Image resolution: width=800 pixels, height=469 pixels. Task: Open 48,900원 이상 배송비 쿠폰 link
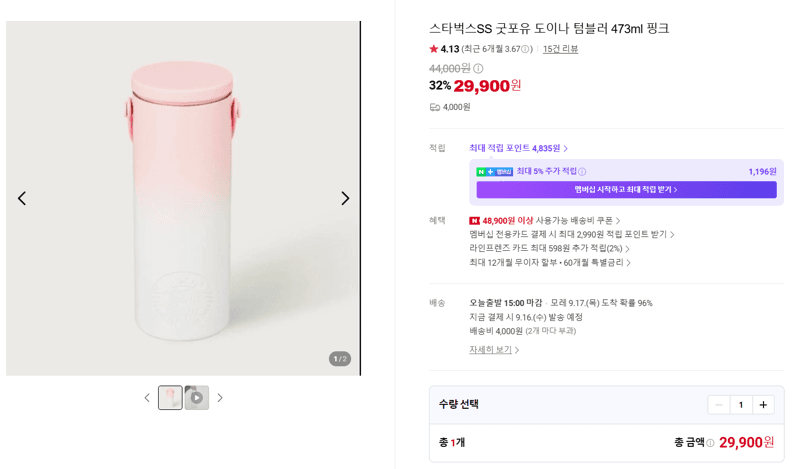(x=544, y=220)
